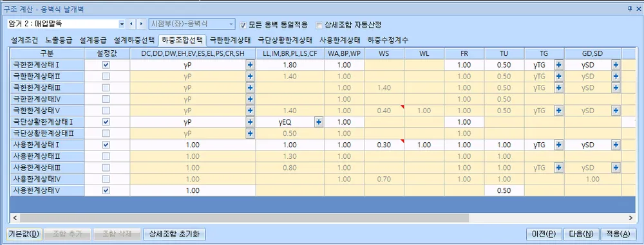Click 적용(A) button

(x=618, y=234)
